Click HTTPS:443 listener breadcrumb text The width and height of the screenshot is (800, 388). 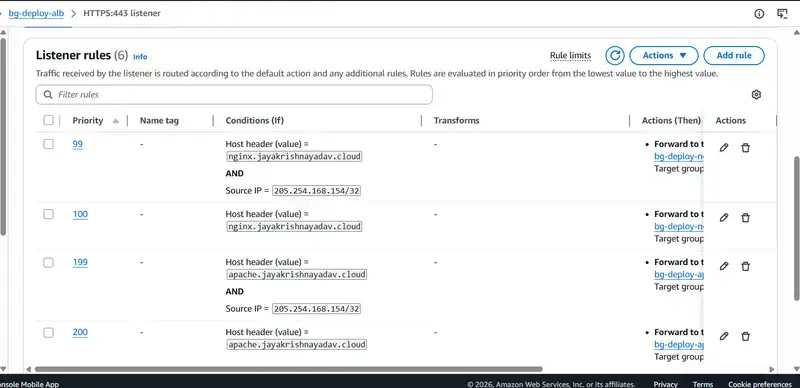coord(122,13)
